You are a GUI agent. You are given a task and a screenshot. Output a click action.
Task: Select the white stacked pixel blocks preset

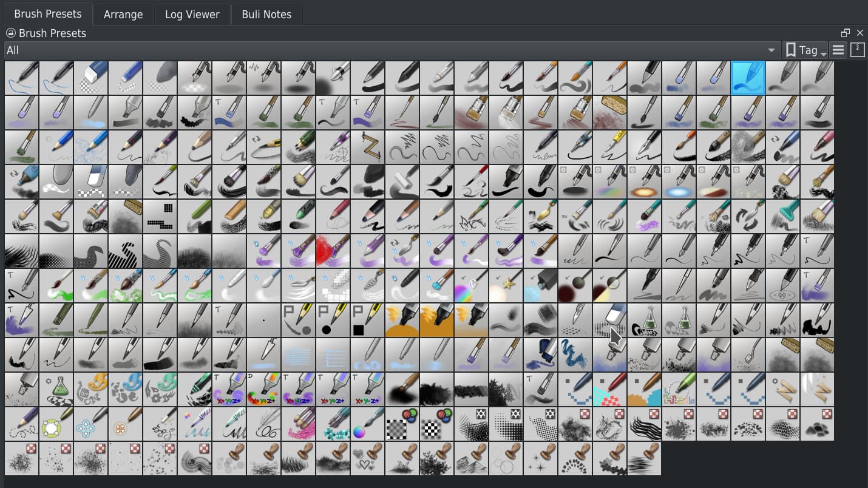(333, 285)
